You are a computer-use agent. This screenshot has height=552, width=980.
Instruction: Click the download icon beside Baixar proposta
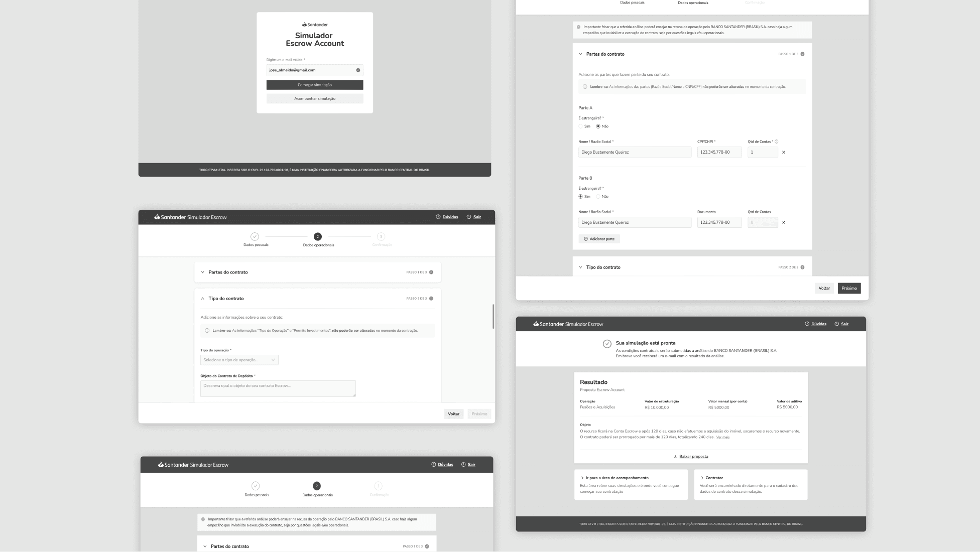point(675,457)
